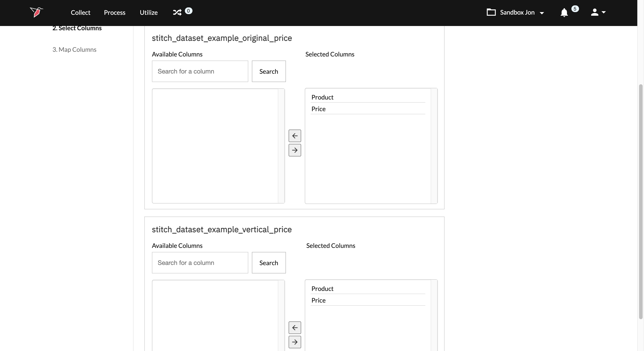
Task: Open the Utilize menu
Action: 149,13
